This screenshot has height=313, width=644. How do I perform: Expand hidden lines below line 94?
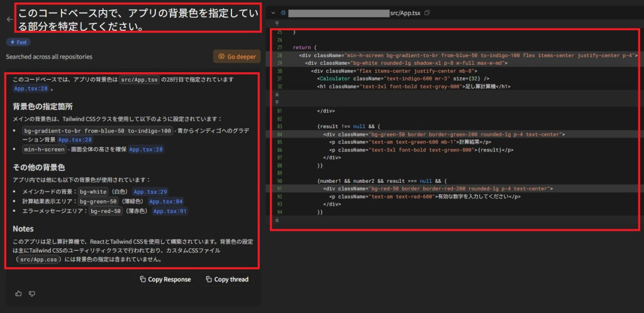point(277,221)
